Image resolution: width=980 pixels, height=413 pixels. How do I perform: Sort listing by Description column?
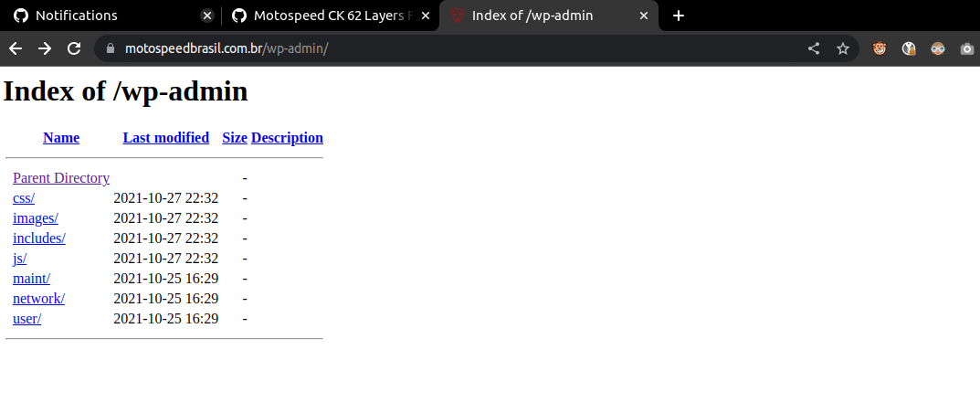coord(287,137)
